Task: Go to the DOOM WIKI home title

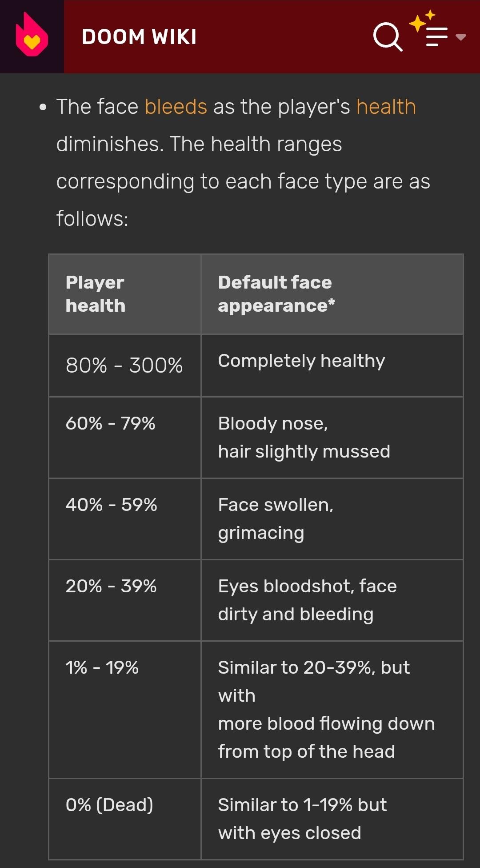Action: coord(139,37)
